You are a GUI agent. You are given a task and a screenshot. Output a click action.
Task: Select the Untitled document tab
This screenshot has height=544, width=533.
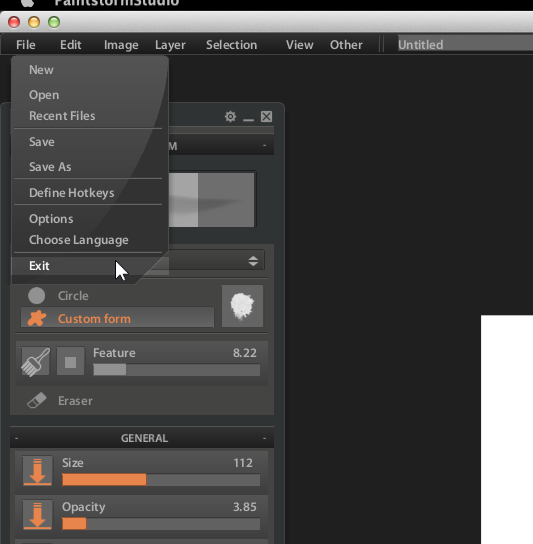(x=465, y=44)
